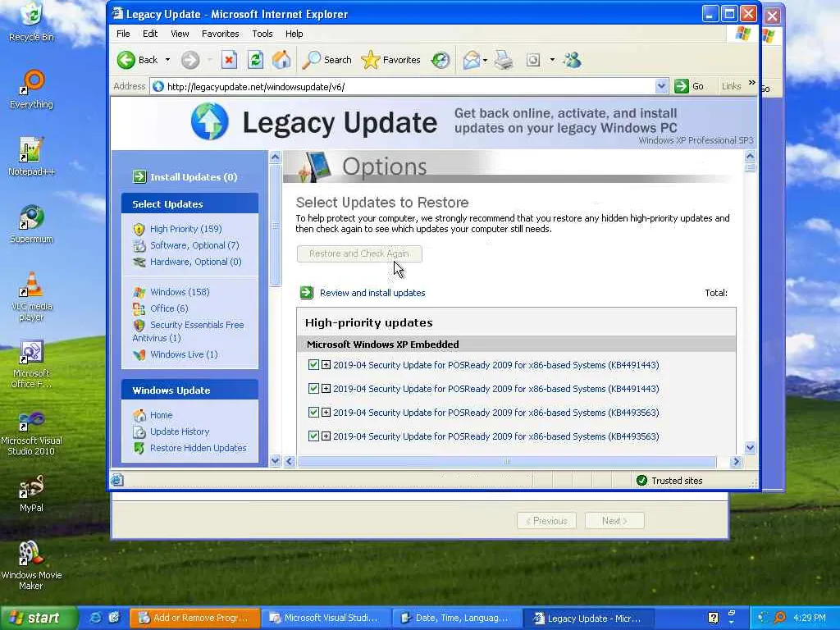The height and width of the screenshot is (630, 840).
Task: Click sidebar vertical scrollbar thumb
Action: pos(275,226)
